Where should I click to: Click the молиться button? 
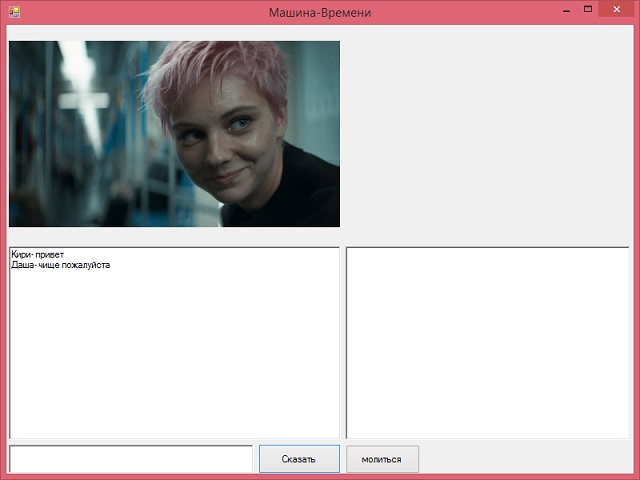pyautogui.click(x=382, y=459)
